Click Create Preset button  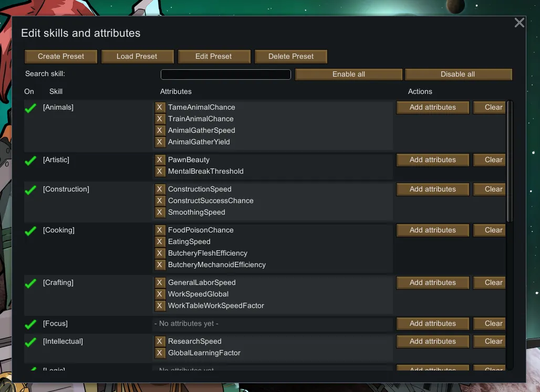point(61,56)
